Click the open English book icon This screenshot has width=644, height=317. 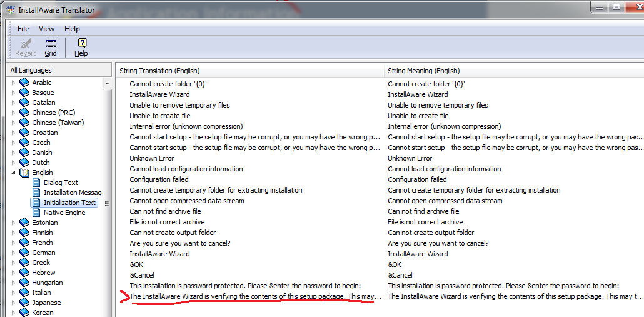(x=24, y=173)
